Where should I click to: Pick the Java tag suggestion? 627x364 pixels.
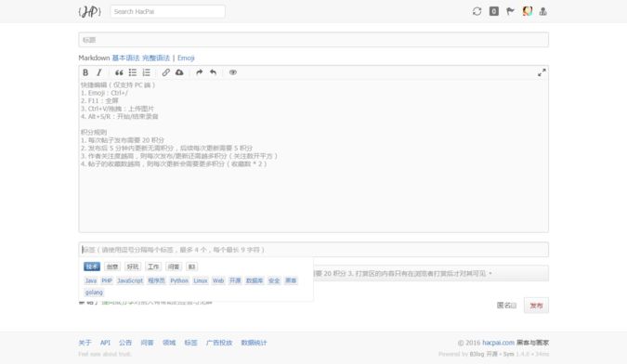click(91, 280)
